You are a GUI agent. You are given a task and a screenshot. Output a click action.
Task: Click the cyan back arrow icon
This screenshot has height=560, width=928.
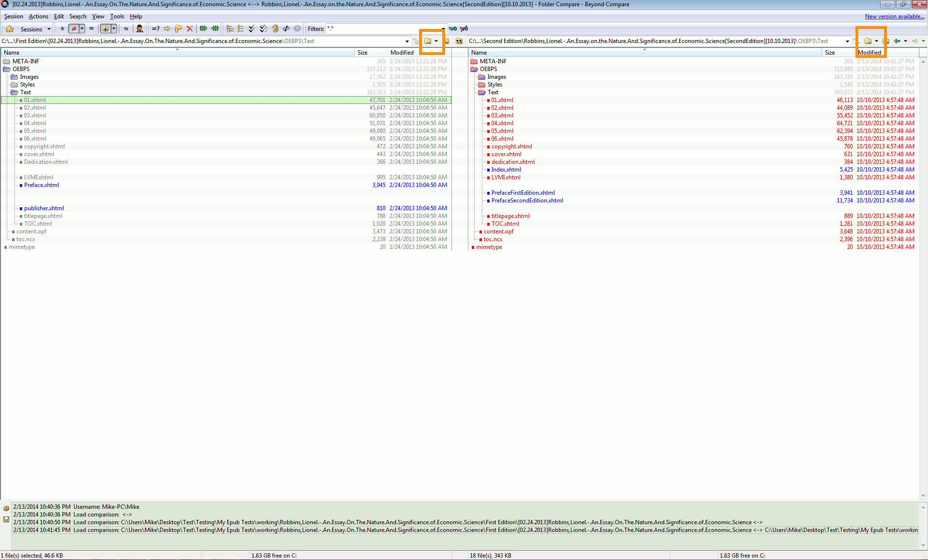tap(897, 41)
